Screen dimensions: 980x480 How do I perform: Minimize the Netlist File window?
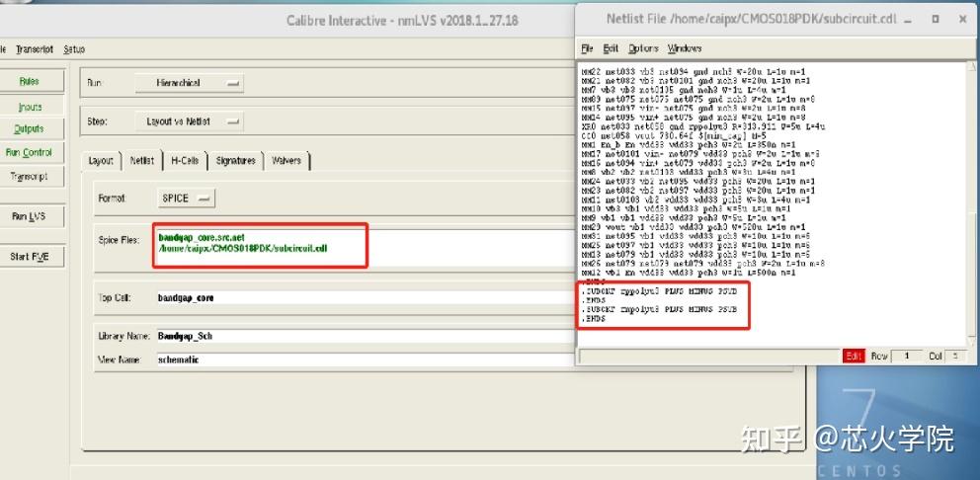pos(908,20)
